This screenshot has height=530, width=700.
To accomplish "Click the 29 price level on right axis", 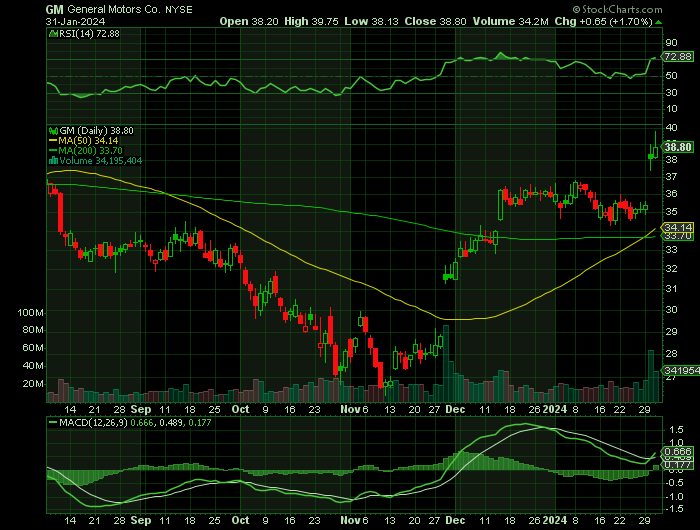I will pyautogui.click(x=671, y=332).
